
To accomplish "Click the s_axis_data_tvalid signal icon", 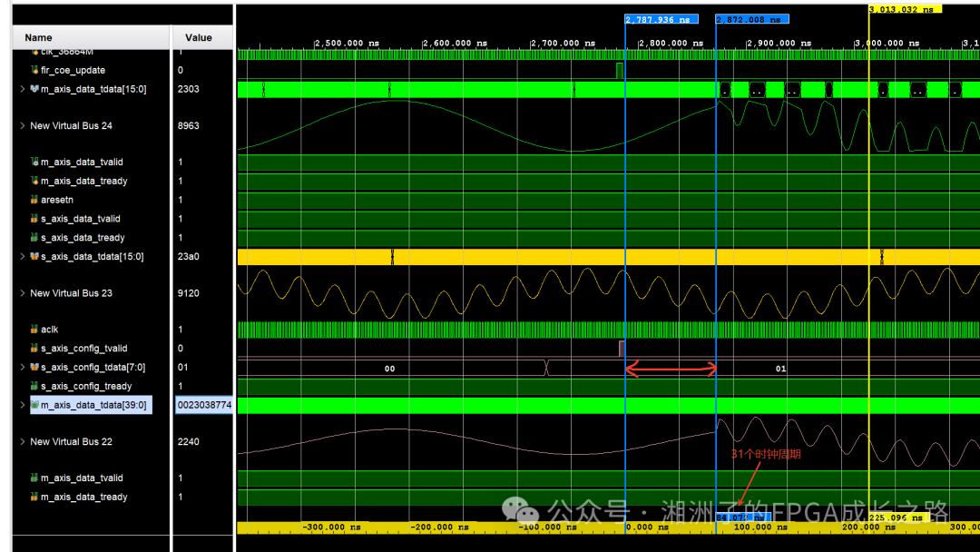I will click(x=34, y=219).
